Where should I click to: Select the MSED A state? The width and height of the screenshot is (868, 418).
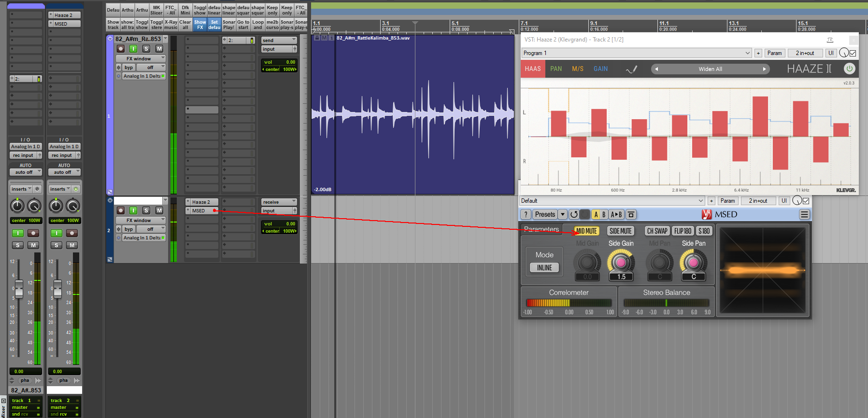coord(596,214)
